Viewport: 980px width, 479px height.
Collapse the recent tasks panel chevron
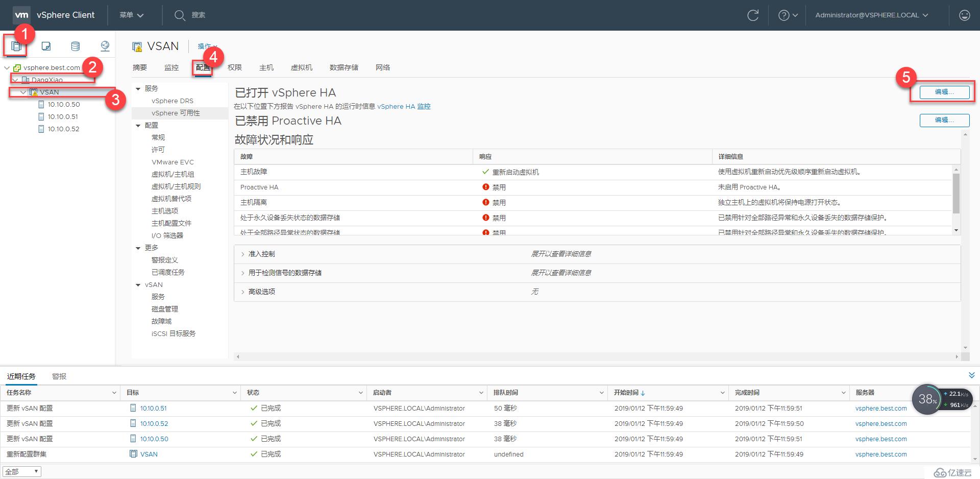click(971, 375)
